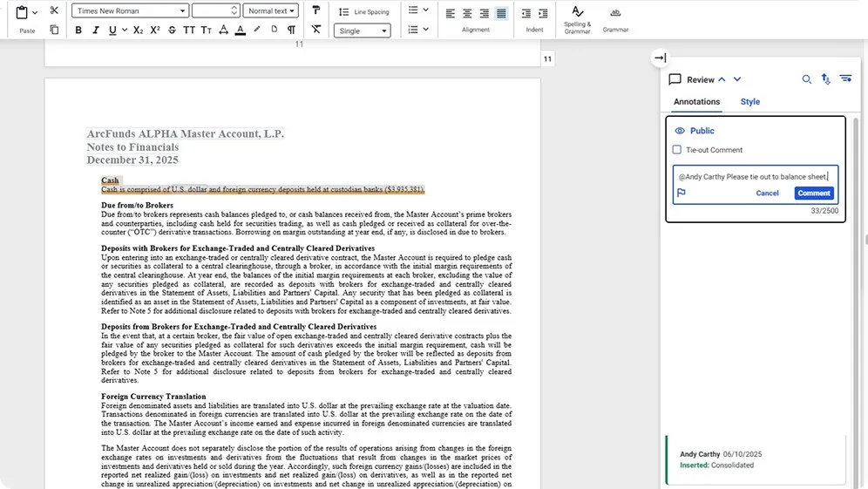Viewport: 868px width, 489px height.
Task: Toggle Subscript formatting
Action: [x=139, y=30]
